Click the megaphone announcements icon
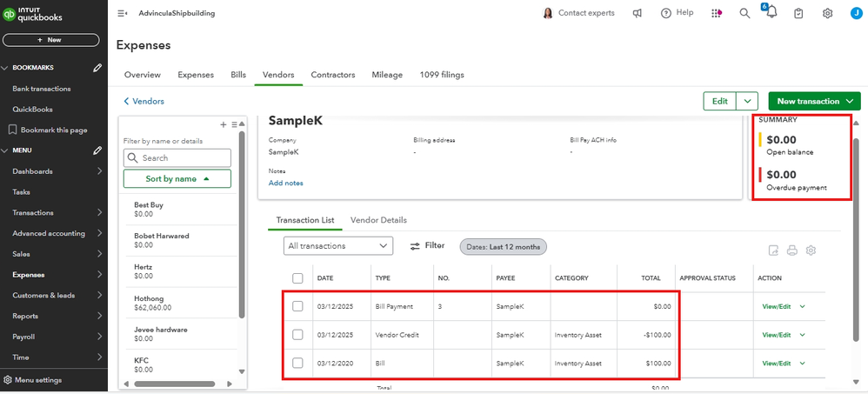 point(638,13)
